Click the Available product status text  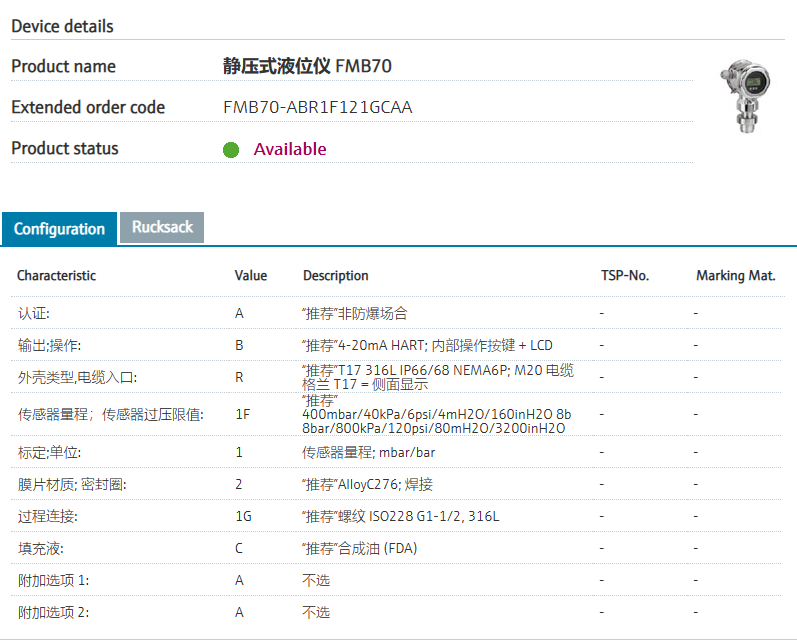[x=290, y=149]
